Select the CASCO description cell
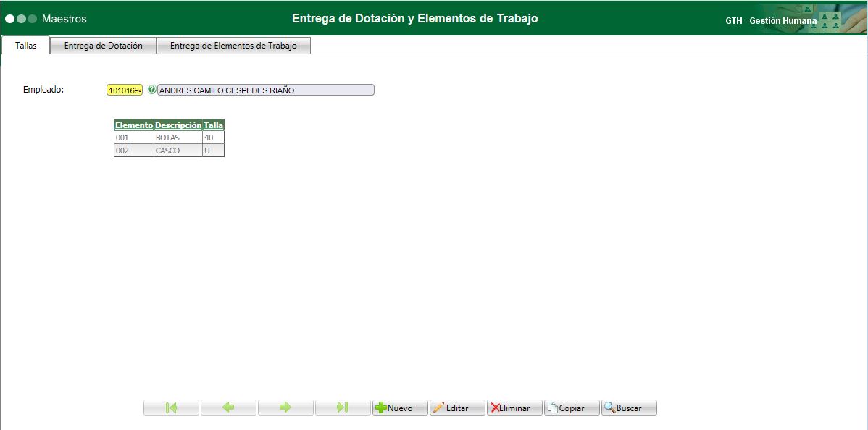 coord(178,150)
